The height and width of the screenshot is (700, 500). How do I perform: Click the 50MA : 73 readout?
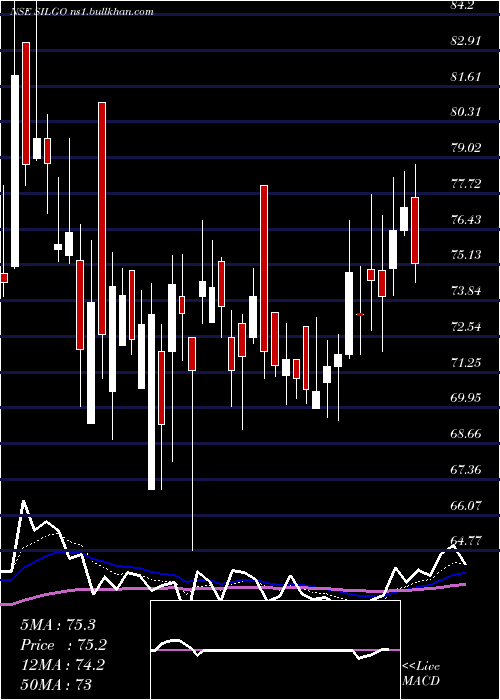coord(56,684)
